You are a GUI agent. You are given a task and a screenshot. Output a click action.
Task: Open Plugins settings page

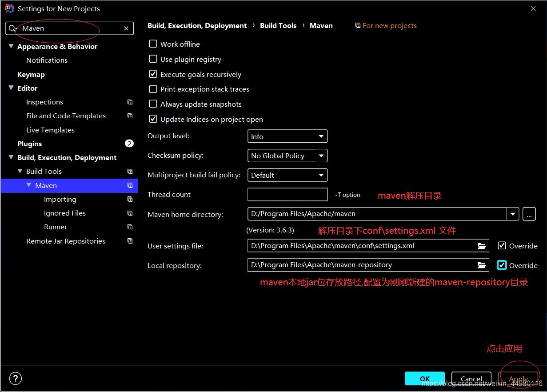30,144
